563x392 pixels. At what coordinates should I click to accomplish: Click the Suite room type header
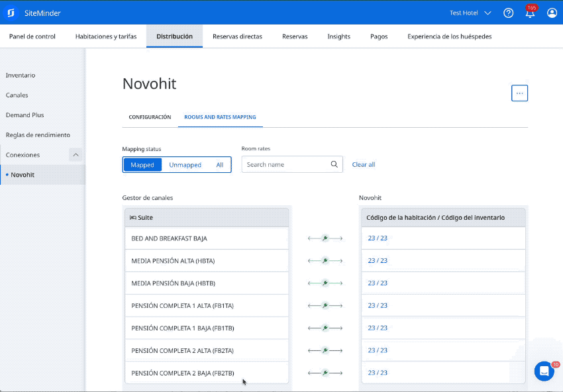pos(207,218)
